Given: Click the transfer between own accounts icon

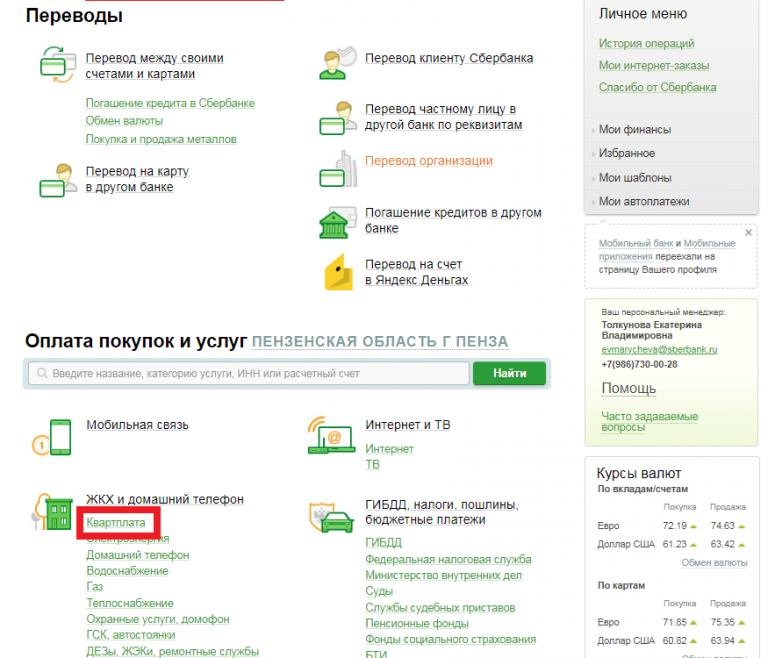Looking at the screenshot, I should tap(55, 62).
